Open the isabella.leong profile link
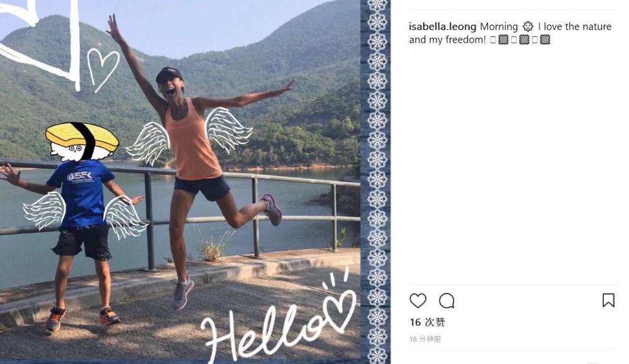 (442, 27)
